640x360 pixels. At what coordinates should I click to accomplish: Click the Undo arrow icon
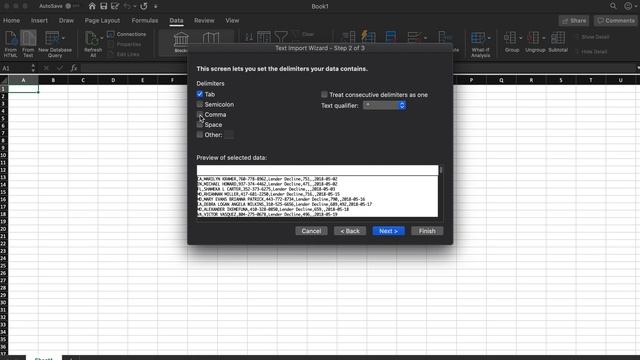pos(127,6)
